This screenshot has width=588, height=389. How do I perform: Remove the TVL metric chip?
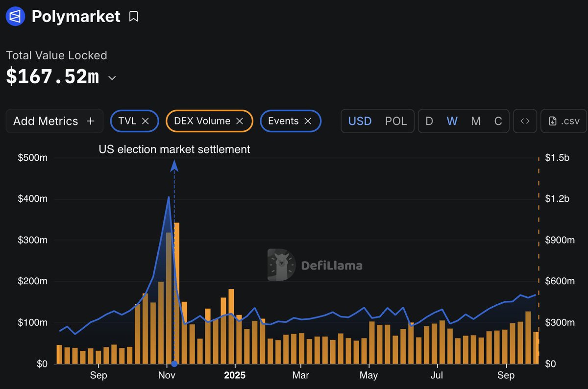[x=145, y=121]
